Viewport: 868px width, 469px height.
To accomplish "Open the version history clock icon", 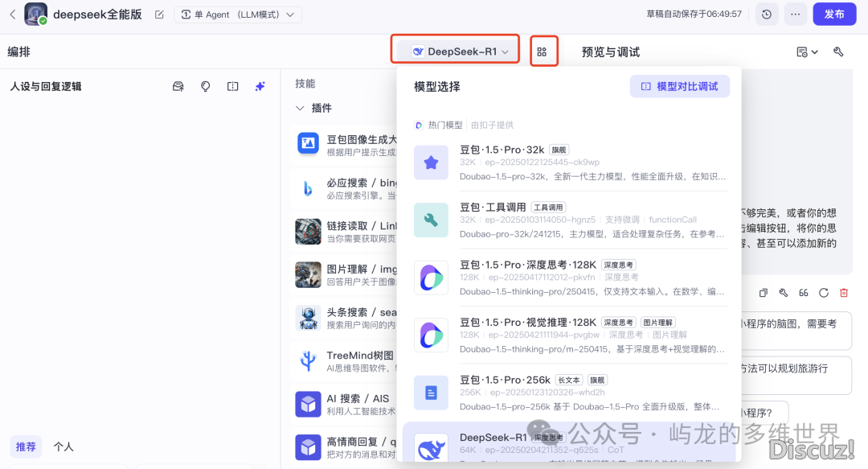I will pyautogui.click(x=767, y=14).
